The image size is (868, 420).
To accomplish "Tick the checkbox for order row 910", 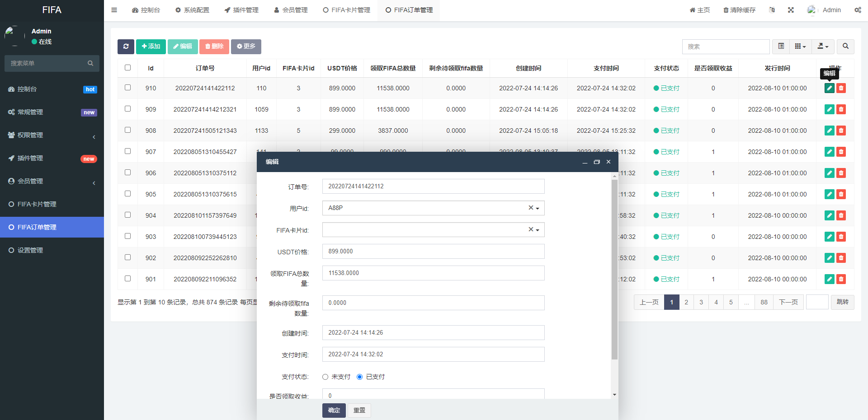I will 128,88.
